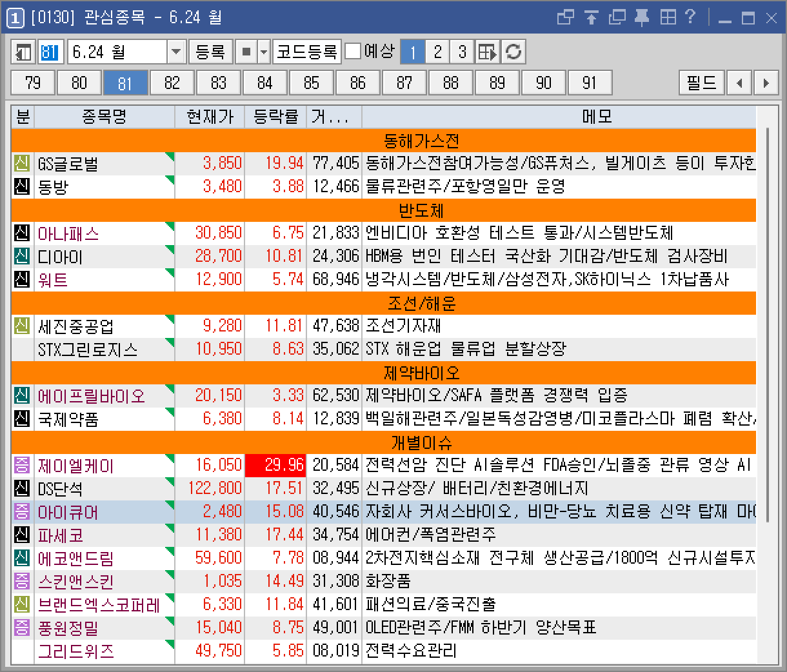Open help with the question mark icon
The image size is (787, 672).
pyautogui.click(x=690, y=17)
